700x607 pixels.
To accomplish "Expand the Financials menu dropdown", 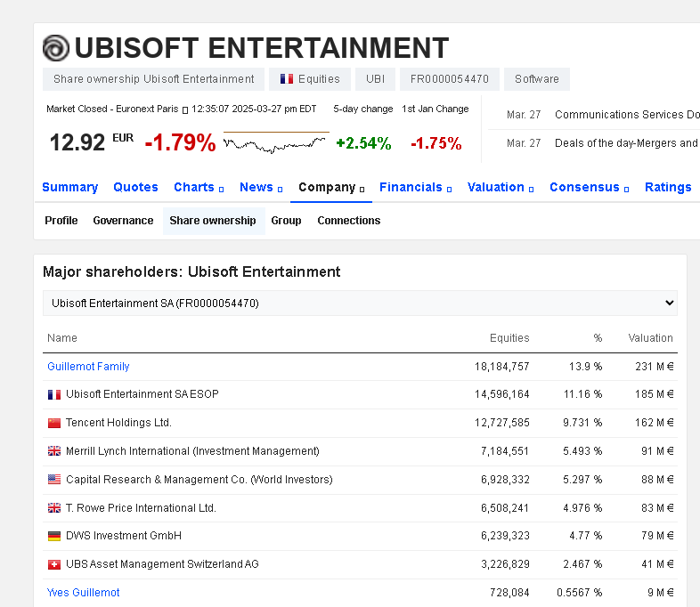I will [x=416, y=187].
